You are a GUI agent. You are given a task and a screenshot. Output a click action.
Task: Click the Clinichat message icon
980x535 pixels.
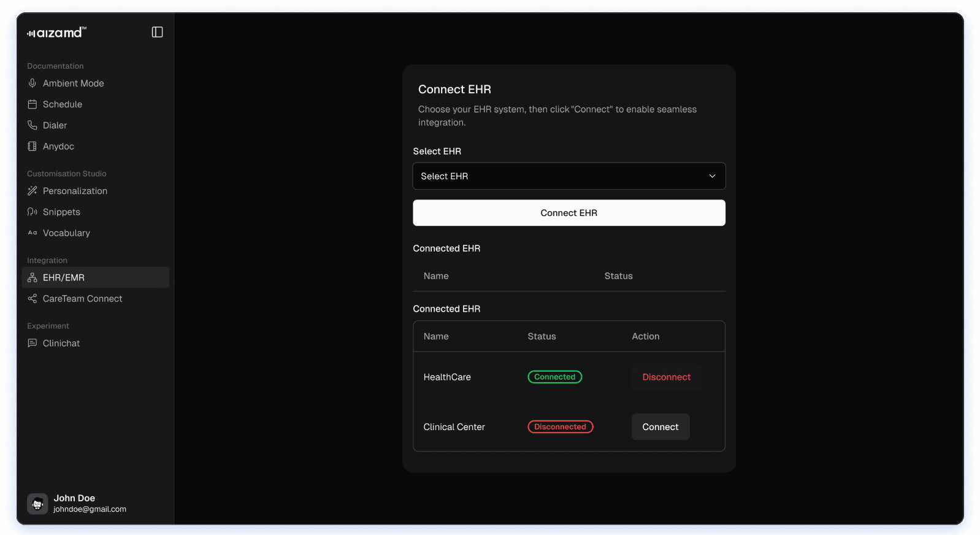point(33,343)
